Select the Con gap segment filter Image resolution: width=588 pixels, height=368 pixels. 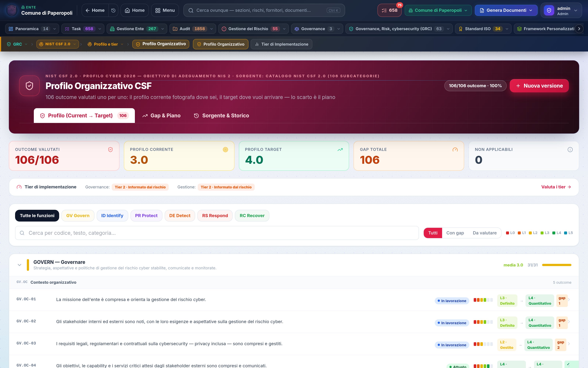coord(455,233)
